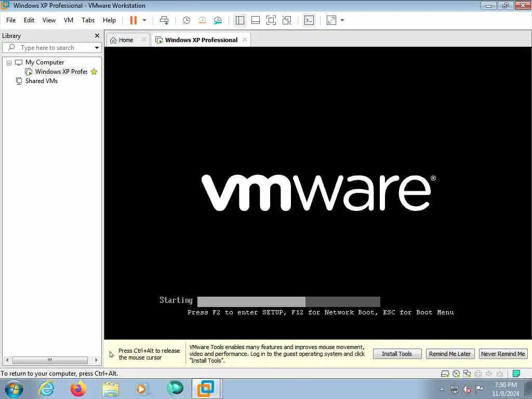
Task: Click the Starting boot progress bar
Action: click(289, 301)
